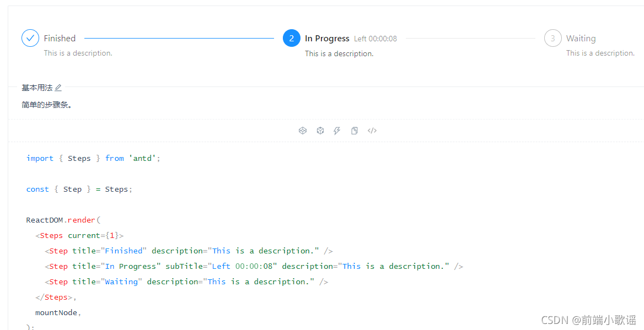Click the Left 00:00:08 countdown subtitle
The width and height of the screenshot is (644, 330).
coord(375,39)
